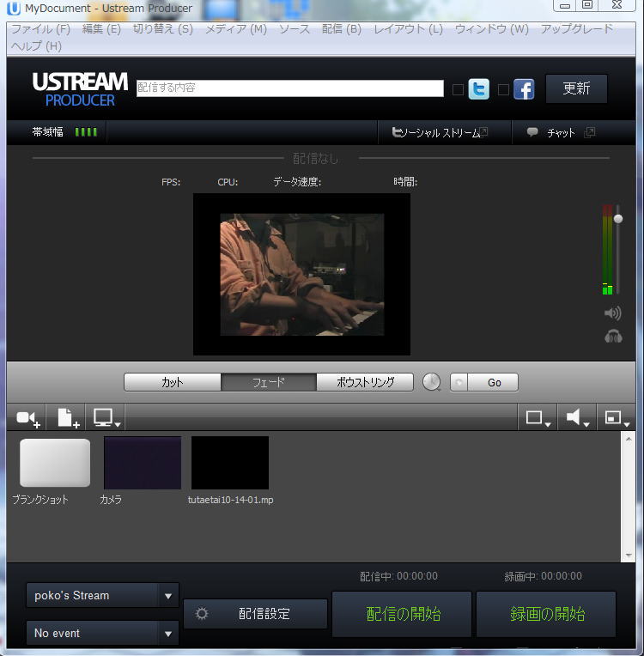The image size is (644, 656).
Task: Click the Facebook share icon
Action: (x=524, y=88)
